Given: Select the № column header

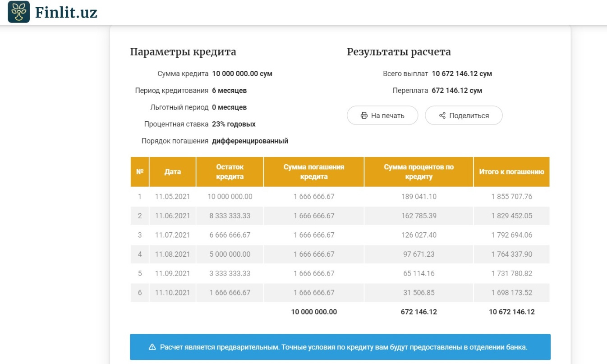Looking at the screenshot, I should tap(140, 172).
